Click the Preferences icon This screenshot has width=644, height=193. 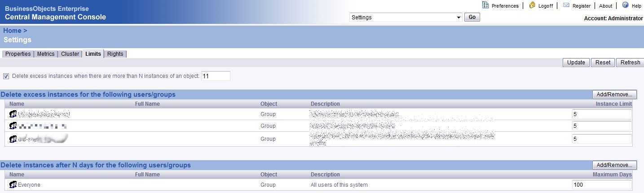[x=485, y=5]
